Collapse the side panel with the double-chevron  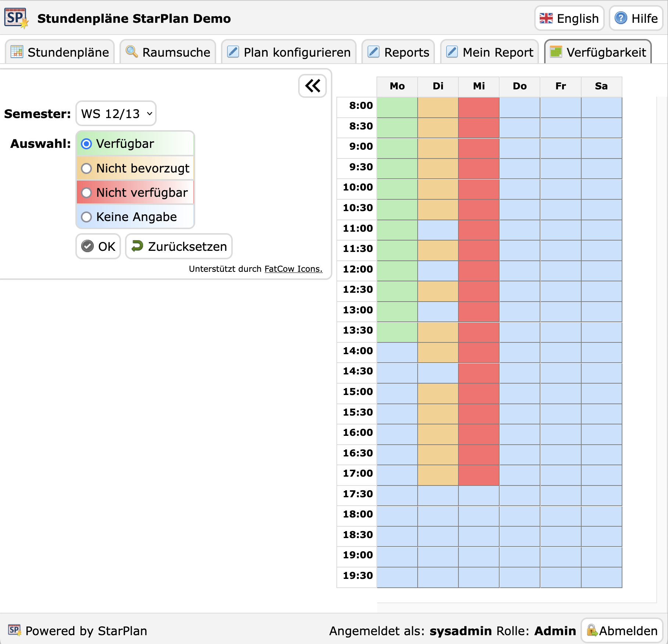[312, 86]
